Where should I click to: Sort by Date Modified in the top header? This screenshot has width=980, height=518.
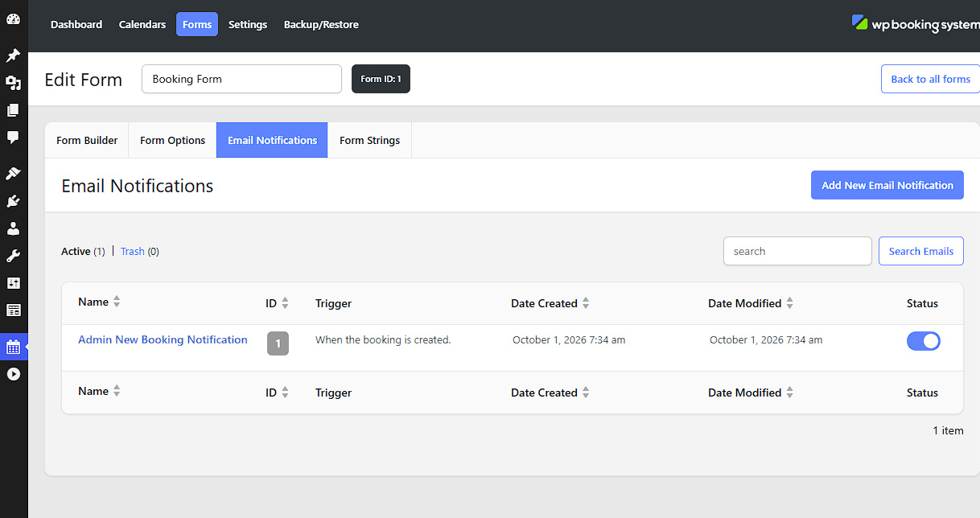click(x=790, y=303)
